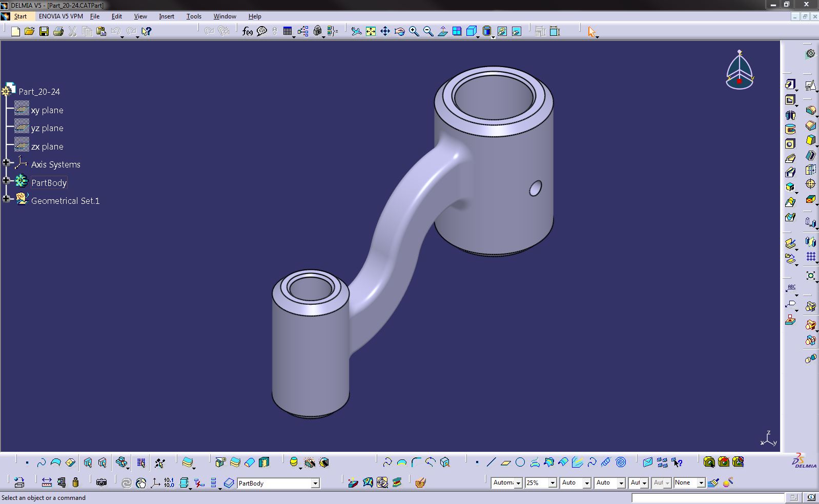Click the Measure Between icon
Screen dimensions: 819x504
tap(47, 482)
